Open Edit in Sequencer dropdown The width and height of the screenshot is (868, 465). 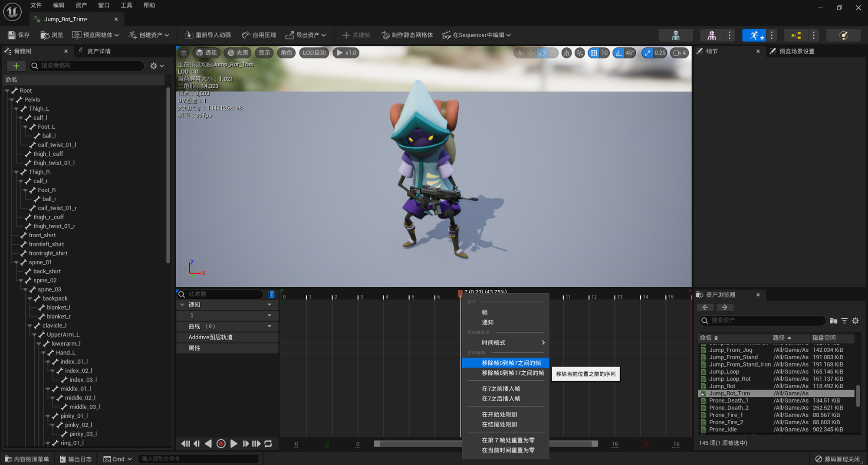(x=477, y=35)
